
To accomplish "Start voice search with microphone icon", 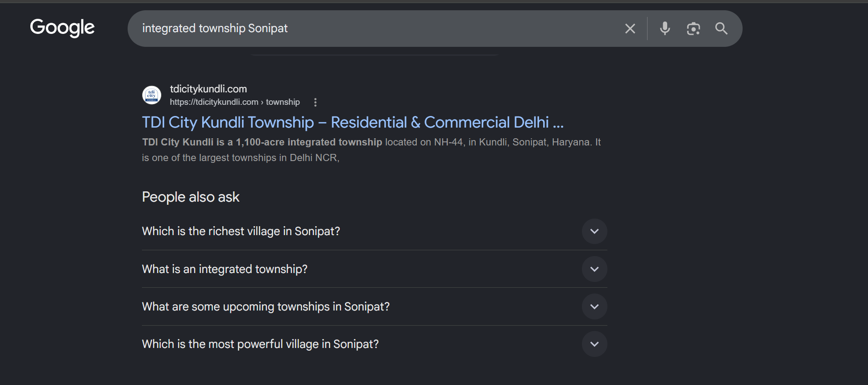I will coord(664,29).
